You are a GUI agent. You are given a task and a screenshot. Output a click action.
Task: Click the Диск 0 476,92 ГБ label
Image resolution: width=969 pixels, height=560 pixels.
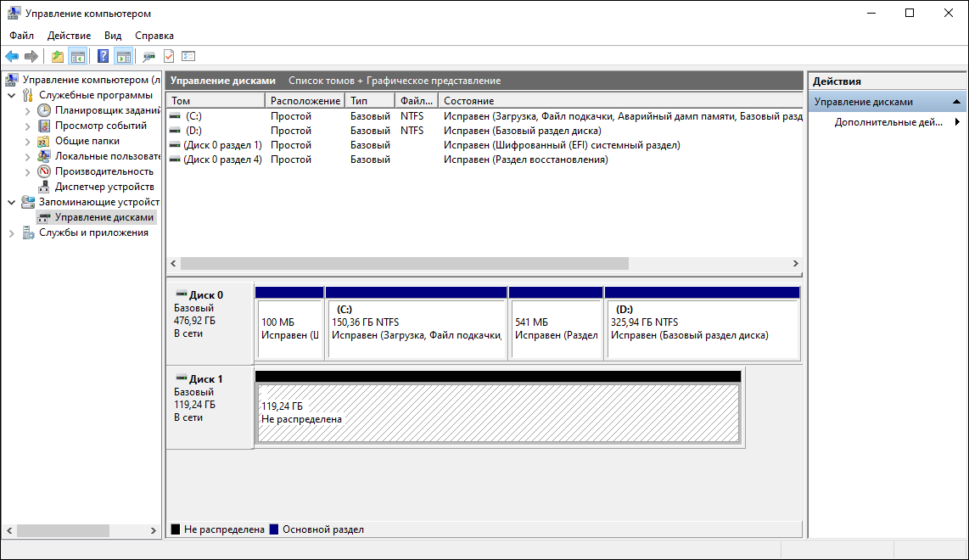tap(210, 324)
